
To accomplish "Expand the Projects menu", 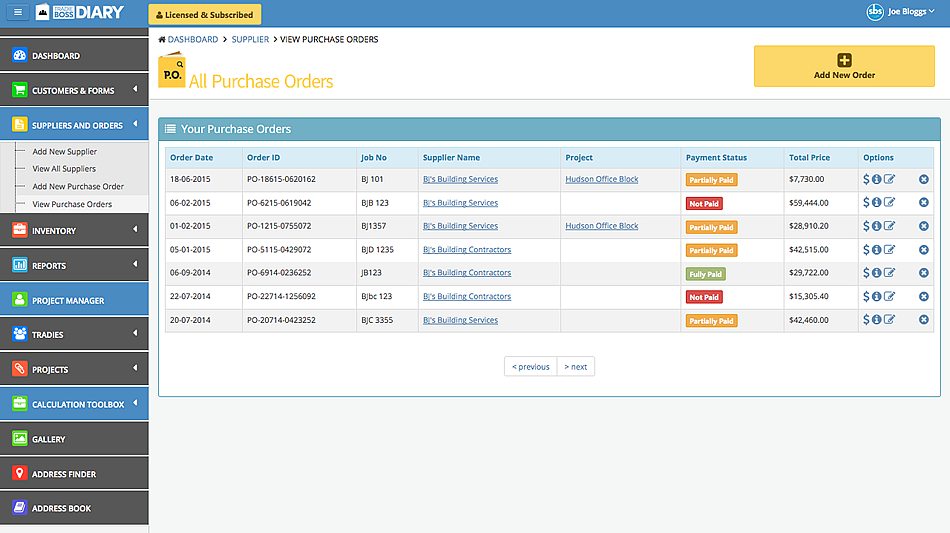I will pyautogui.click(x=74, y=369).
